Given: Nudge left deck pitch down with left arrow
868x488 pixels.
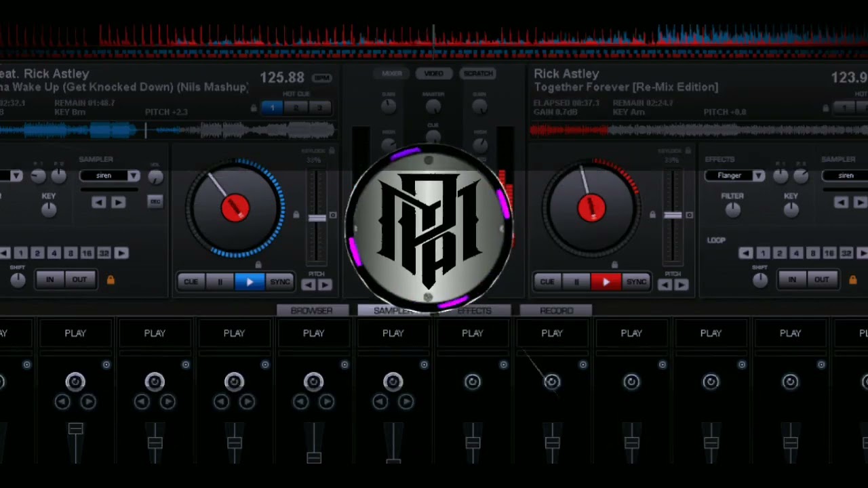Looking at the screenshot, I should (x=309, y=285).
